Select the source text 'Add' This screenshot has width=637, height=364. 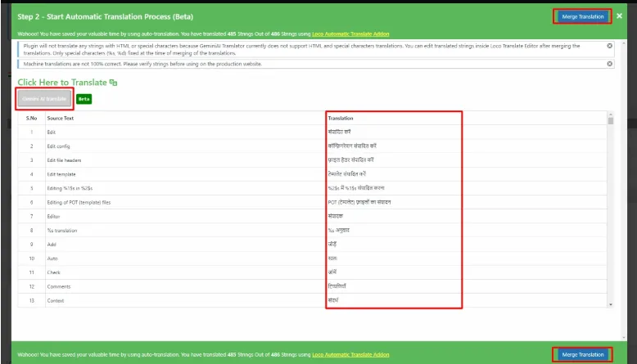pos(52,245)
